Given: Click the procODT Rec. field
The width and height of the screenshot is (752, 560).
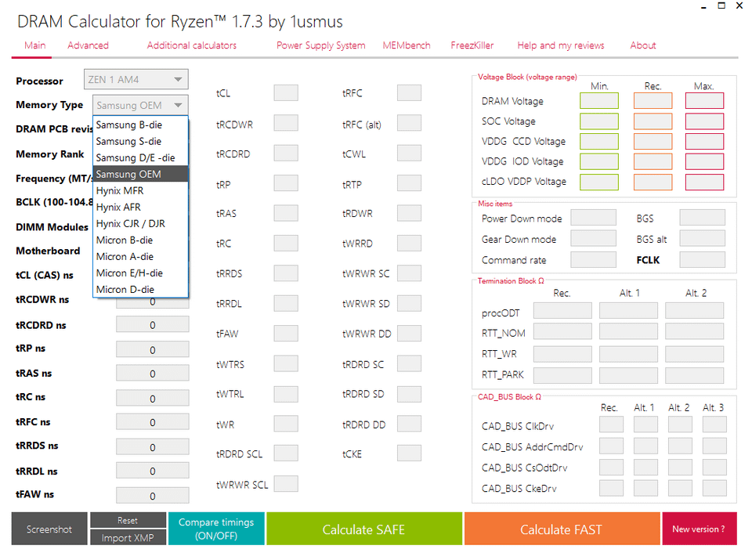Looking at the screenshot, I should (562, 311).
